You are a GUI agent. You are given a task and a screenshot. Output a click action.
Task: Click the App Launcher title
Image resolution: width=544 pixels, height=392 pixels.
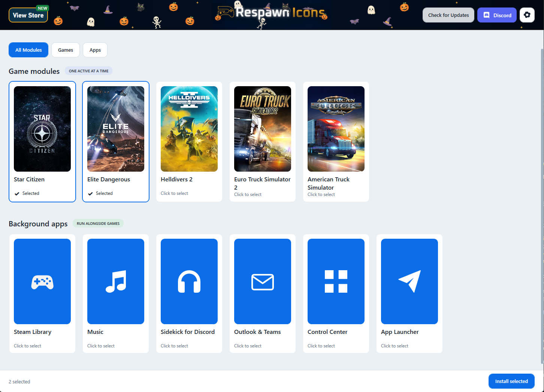click(400, 332)
